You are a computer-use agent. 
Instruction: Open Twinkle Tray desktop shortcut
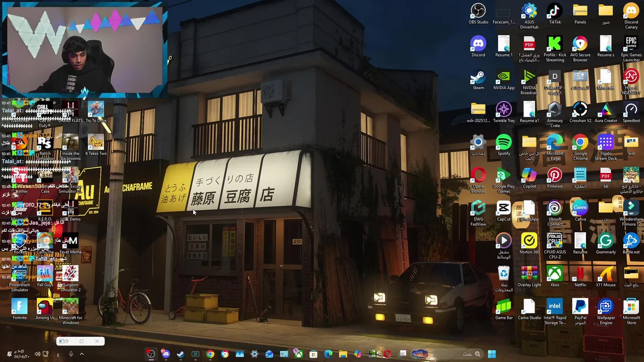click(x=504, y=113)
